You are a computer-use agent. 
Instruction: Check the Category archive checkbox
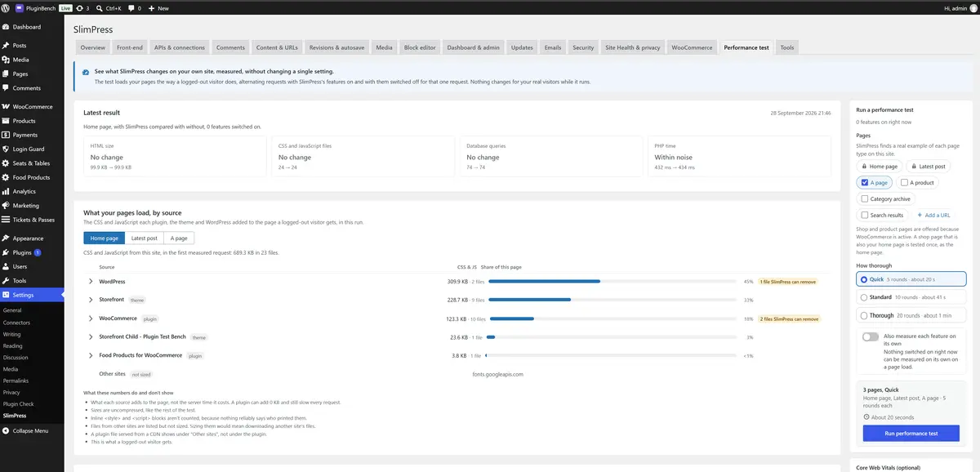click(x=865, y=198)
